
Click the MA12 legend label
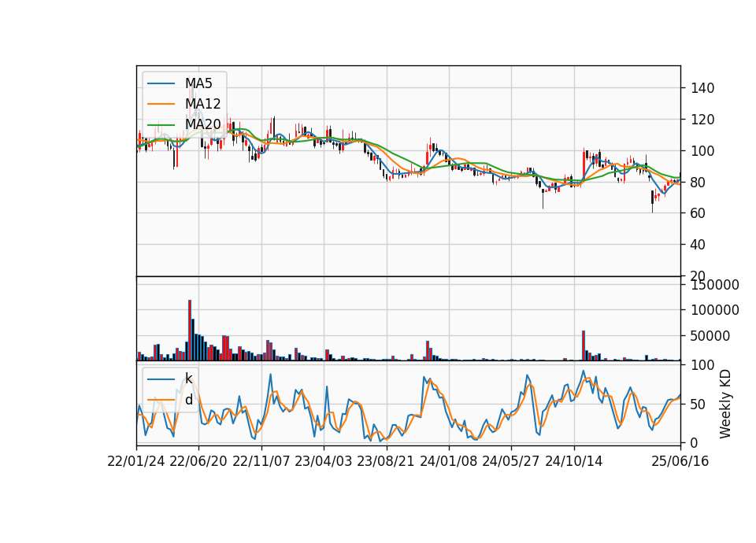point(203,104)
